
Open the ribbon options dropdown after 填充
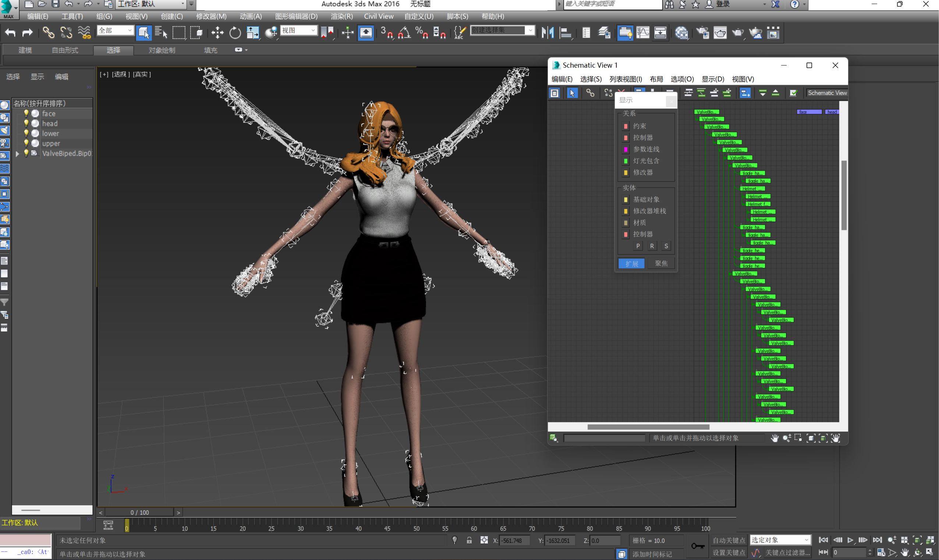tap(241, 50)
